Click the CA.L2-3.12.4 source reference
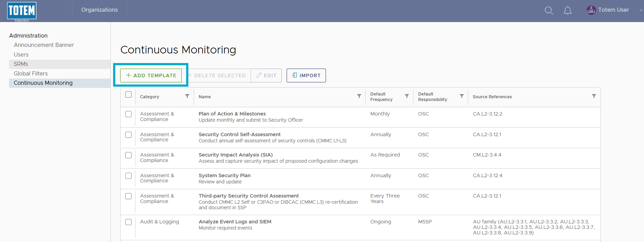This screenshot has width=644, height=242. pyautogui.click(x=488, y=175)
